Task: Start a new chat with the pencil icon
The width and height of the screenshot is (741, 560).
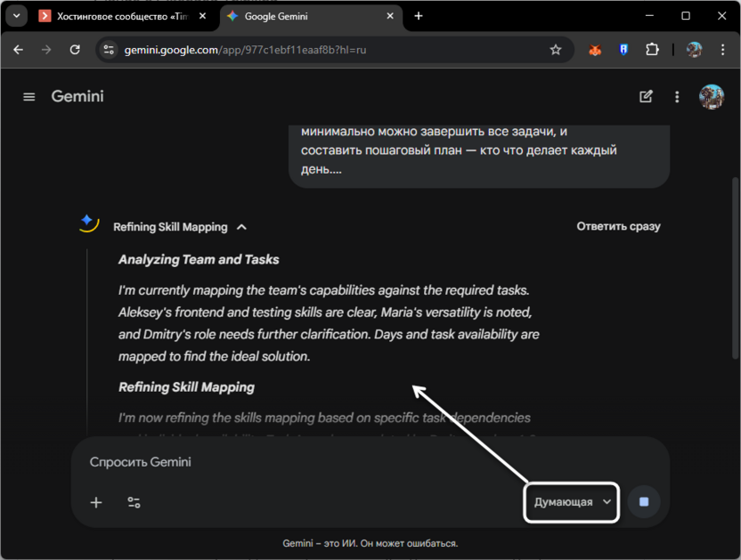Action: (x=646, y=97)
